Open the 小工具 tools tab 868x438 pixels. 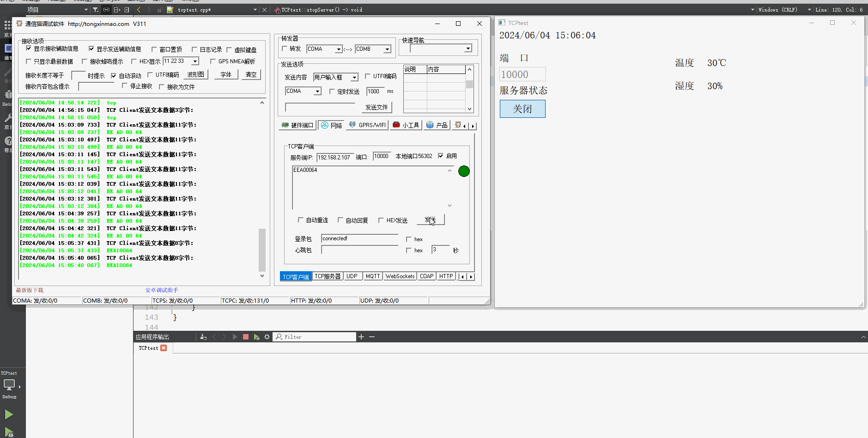(x=406, y=125)
